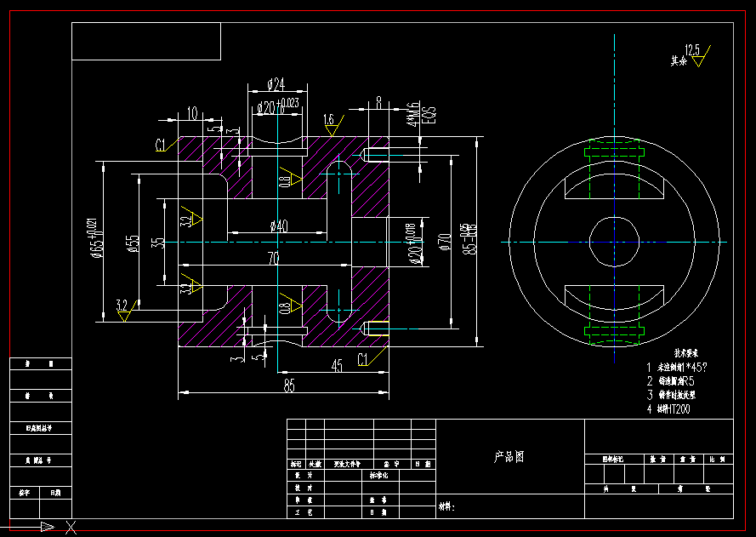The height and width of the screenshot is (537, 756).
Task: Click the 1.6 surface roughness symbol
Action: pos(333,125)
